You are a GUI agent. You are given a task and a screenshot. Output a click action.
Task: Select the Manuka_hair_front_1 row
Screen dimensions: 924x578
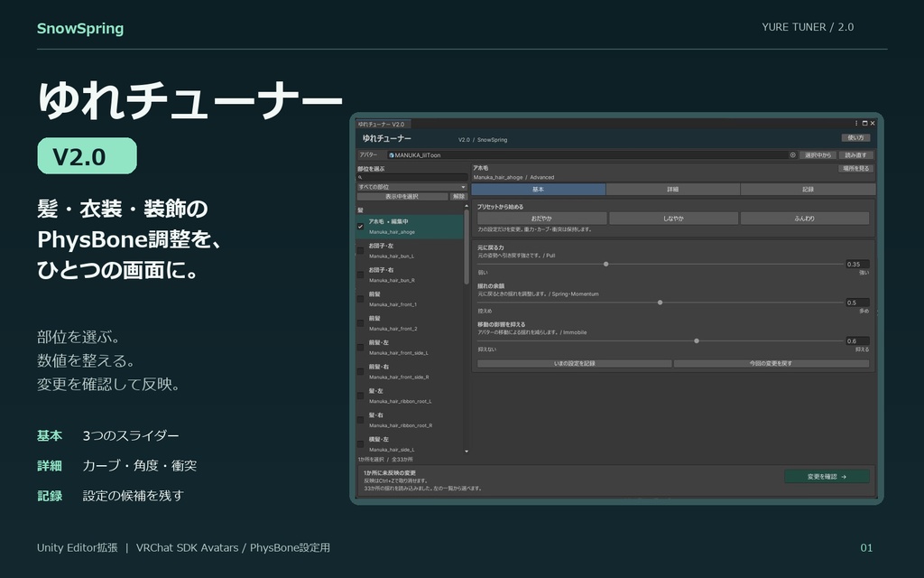pyautogui.click(x=410, y=299)
